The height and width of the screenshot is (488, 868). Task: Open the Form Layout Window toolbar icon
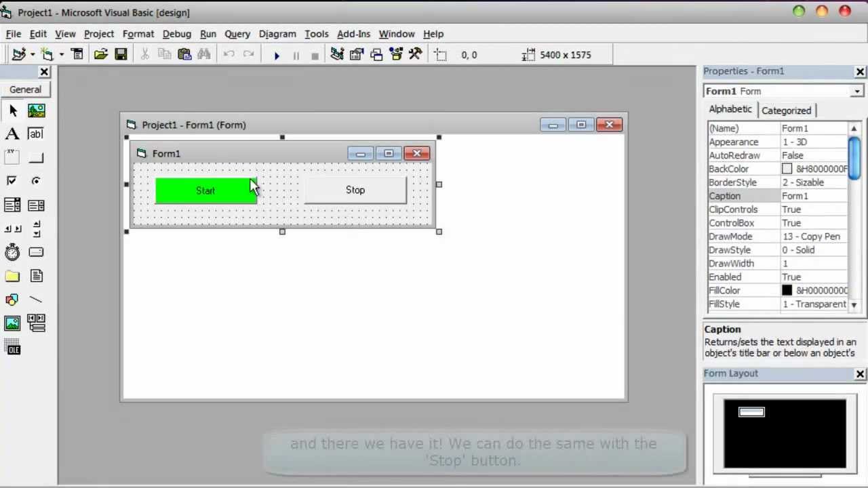point(376,55)
